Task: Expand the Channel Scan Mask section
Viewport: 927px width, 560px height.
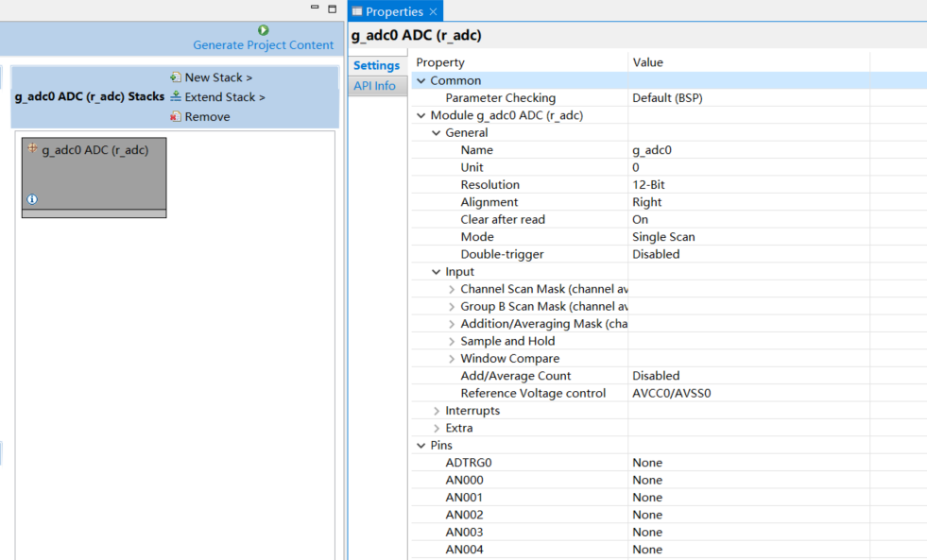Action: (x=452, y=289)
